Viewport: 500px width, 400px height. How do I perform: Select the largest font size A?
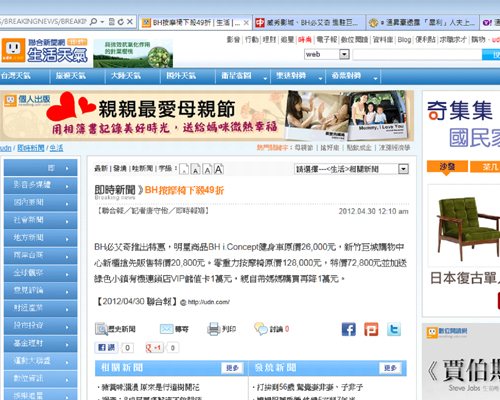pyautogui.click(x=219, y=169)
